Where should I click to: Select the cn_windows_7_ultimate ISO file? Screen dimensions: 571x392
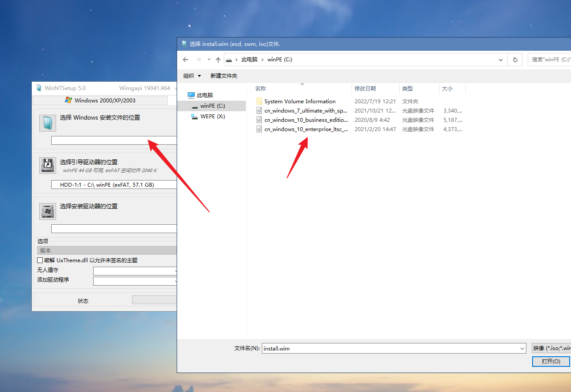[x=306, y=111]
